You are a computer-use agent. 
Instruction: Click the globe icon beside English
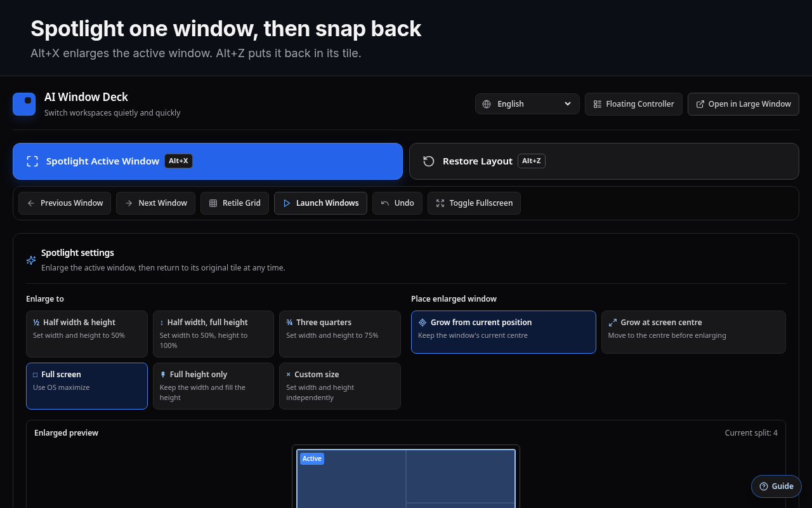coord(487,104)
